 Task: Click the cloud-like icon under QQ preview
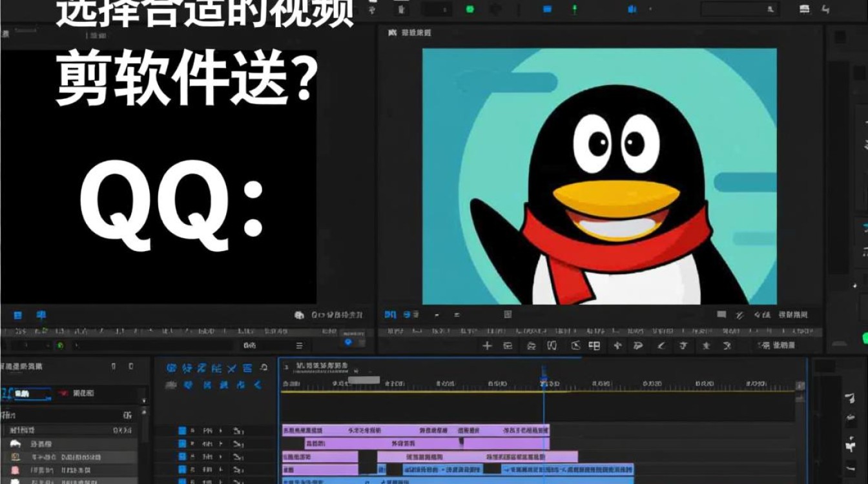[x=299, y=315]
